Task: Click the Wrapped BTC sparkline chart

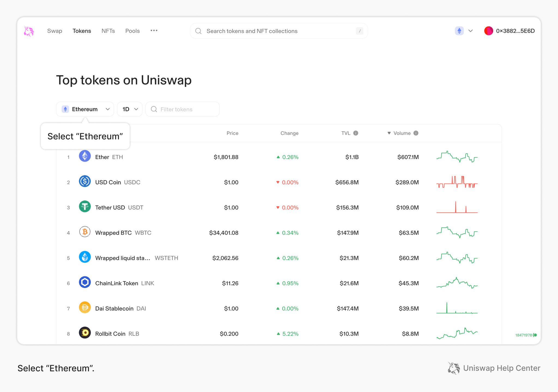Action: click(457, 232)
